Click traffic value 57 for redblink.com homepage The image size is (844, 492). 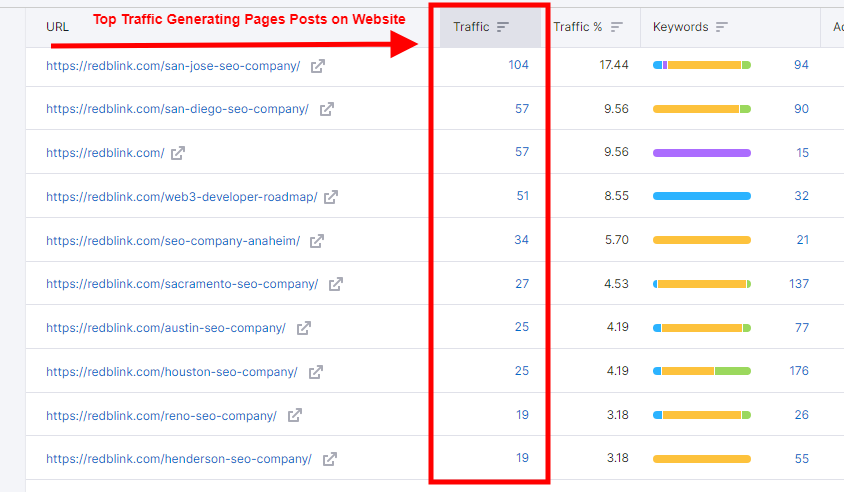(x=522, y=152)
